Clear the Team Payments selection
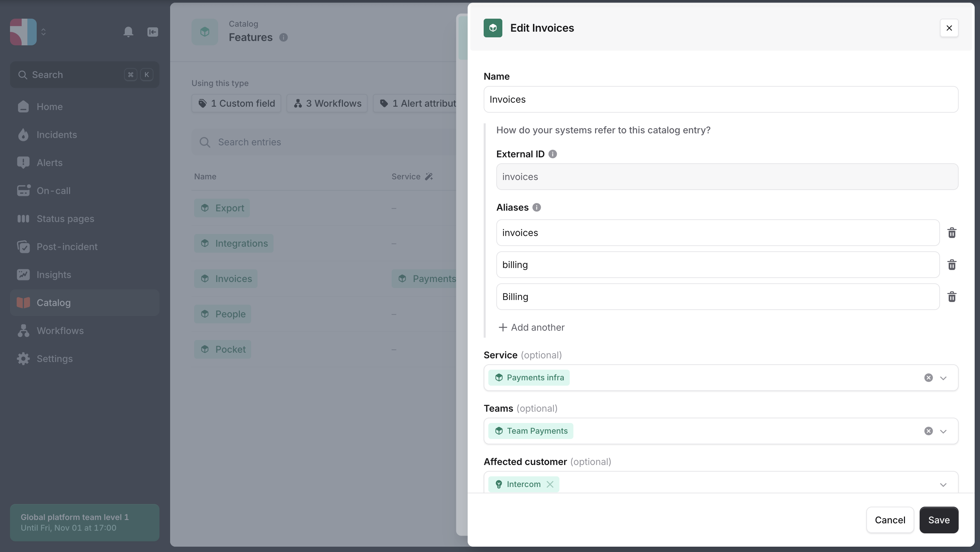980x552 pixels. 928,431
